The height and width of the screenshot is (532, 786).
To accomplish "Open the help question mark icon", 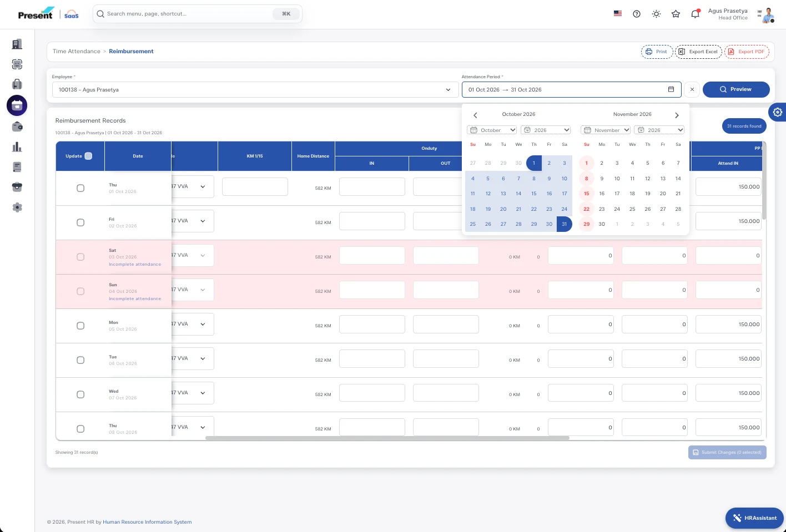I will (x=637, y=14).
